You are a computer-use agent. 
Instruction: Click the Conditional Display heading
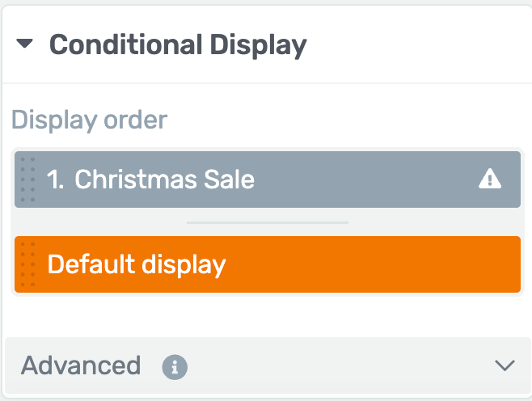(x=178, y=45)
